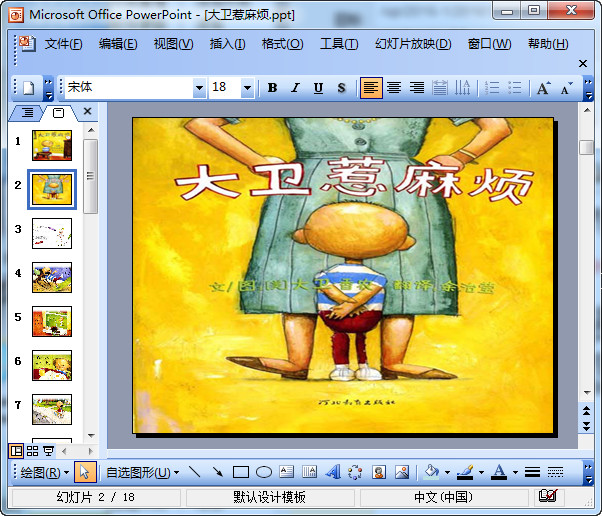The image size is (602, 516).
Task: Open the font name dropdown arrow
Action: tap(199, 88)
